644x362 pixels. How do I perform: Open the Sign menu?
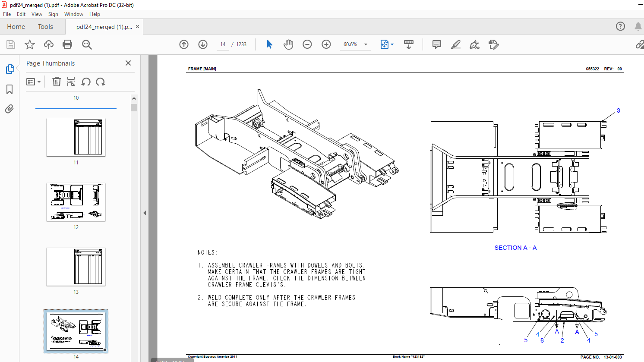pyautogui.click(x=53, y=14)
